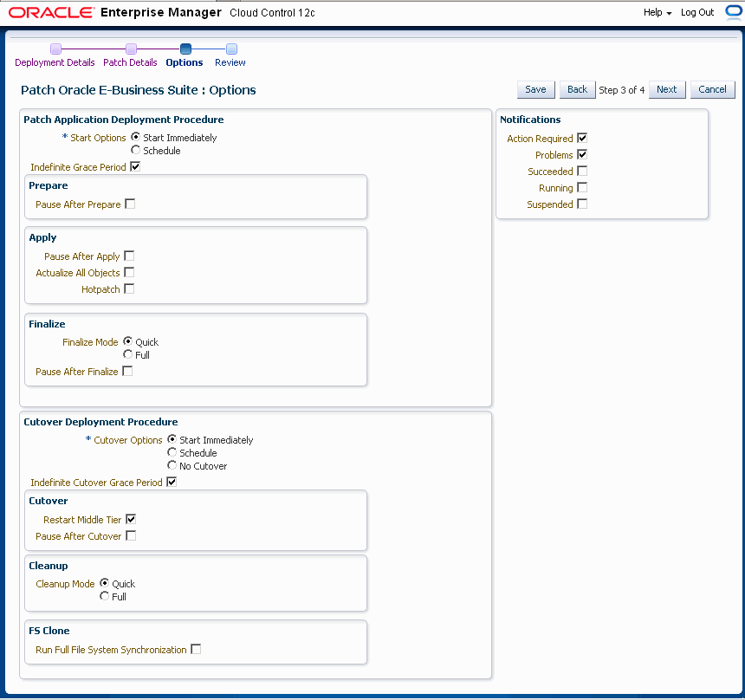Check Run Full File System Synchronization
Viewport: 745px width, 700px height.
[x=196, y=649]
